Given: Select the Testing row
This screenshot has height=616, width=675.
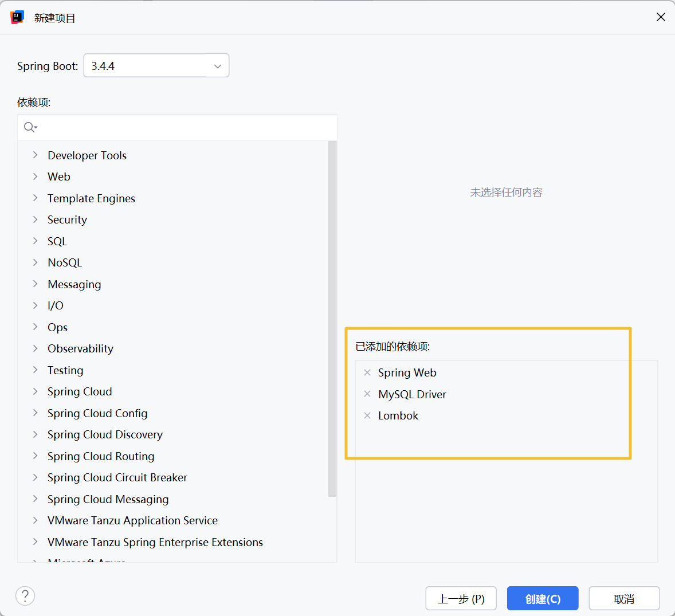Looking at the screenshot, I should click(173, 370).
